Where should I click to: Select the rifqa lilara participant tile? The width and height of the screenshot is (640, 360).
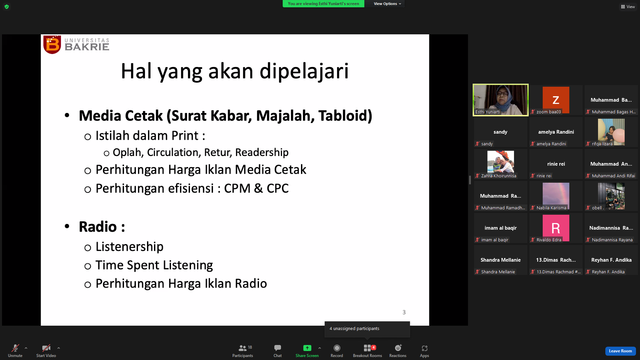point(611,132)
